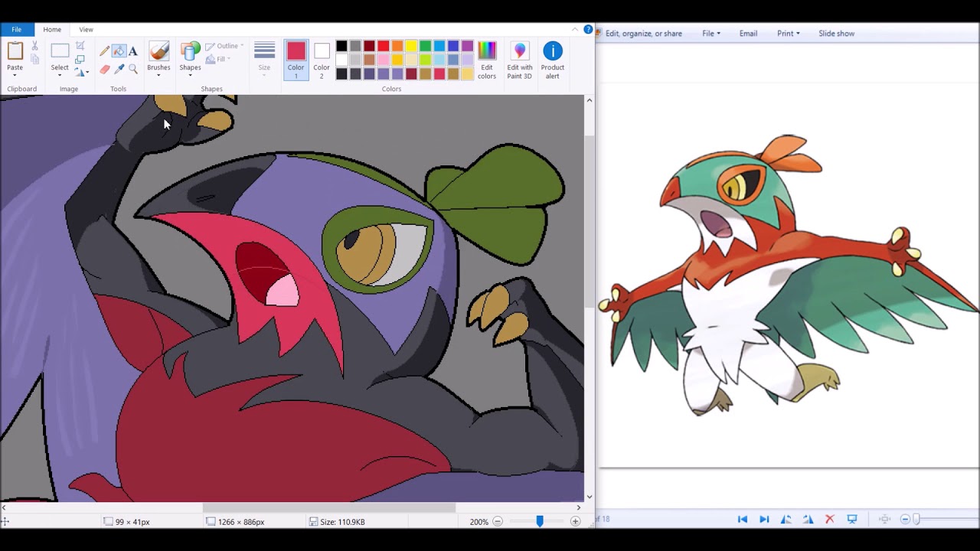Open the Edit colors dialog
The height and width of the screenshot is (551, 980).
point(487,60)
